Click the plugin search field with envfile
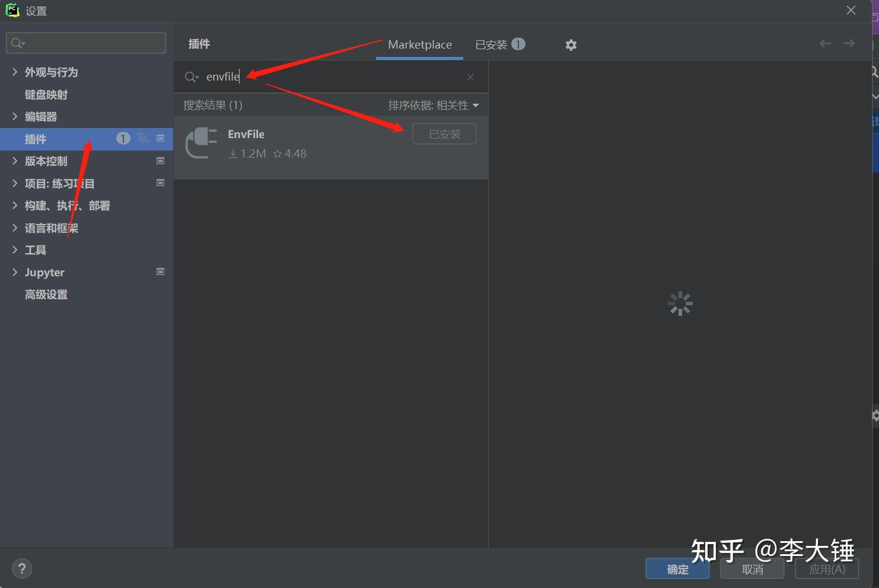This screenshot has height=588, width=879. [331, 77]
